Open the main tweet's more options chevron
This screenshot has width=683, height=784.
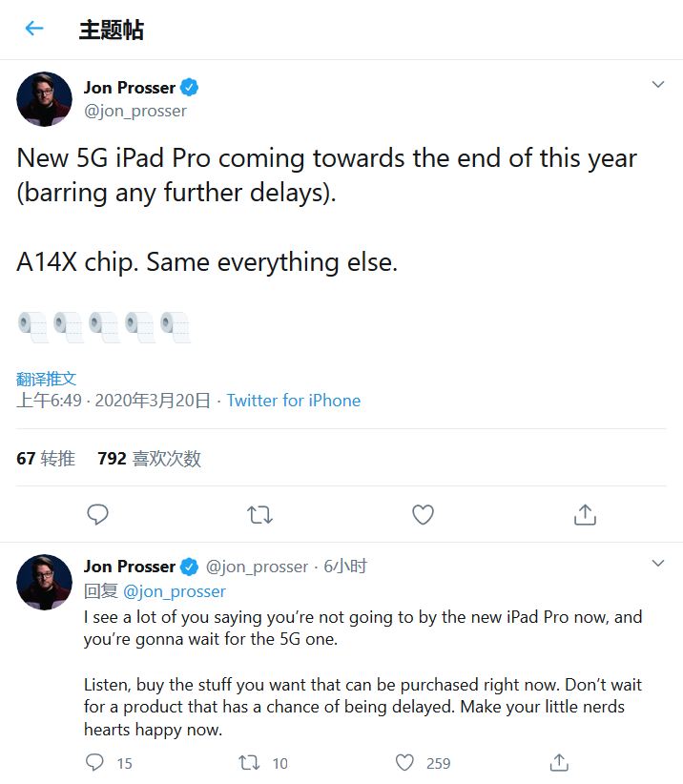coord(657,85)
